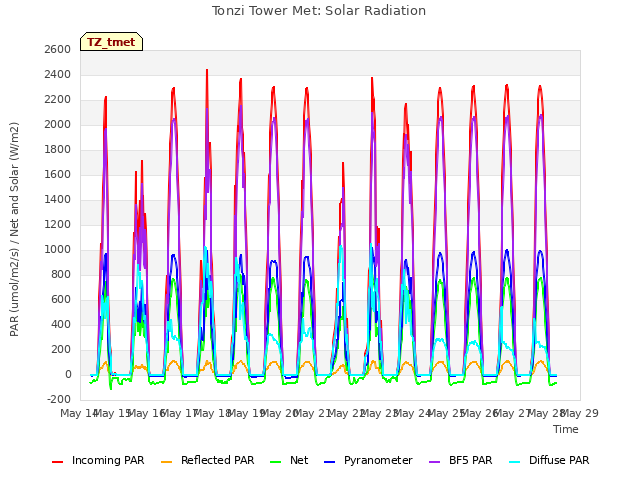Click the 0 y-axis tick label

tap(68, 375)
